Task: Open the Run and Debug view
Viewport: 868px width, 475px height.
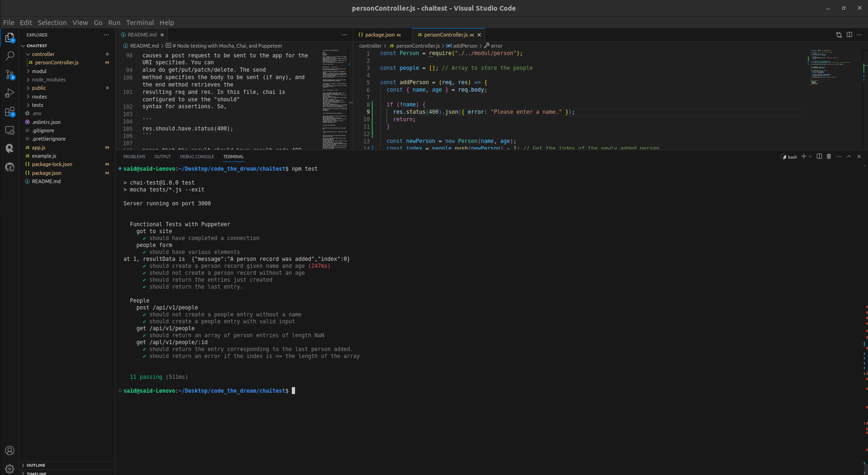Action: tap(10, 93)
